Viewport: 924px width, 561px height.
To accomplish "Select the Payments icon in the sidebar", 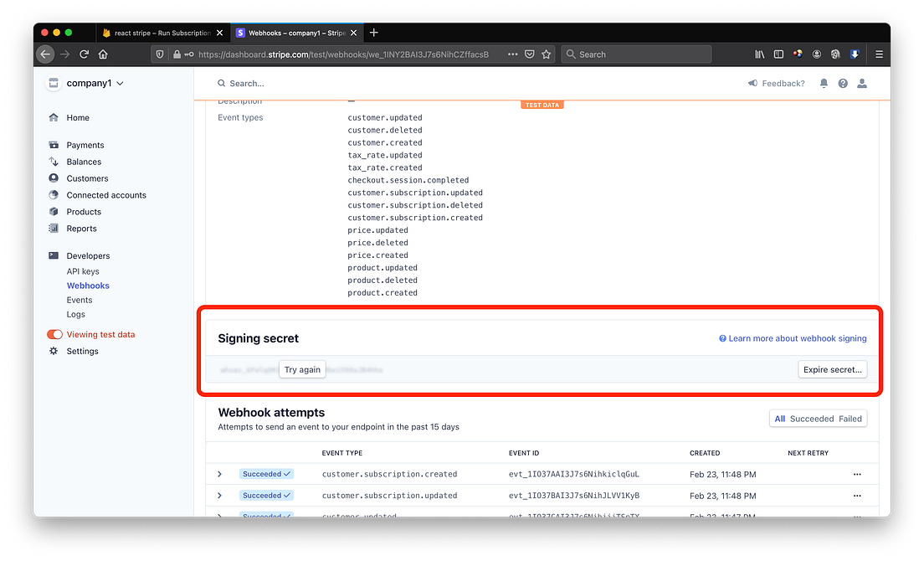I will coord(53,145).
